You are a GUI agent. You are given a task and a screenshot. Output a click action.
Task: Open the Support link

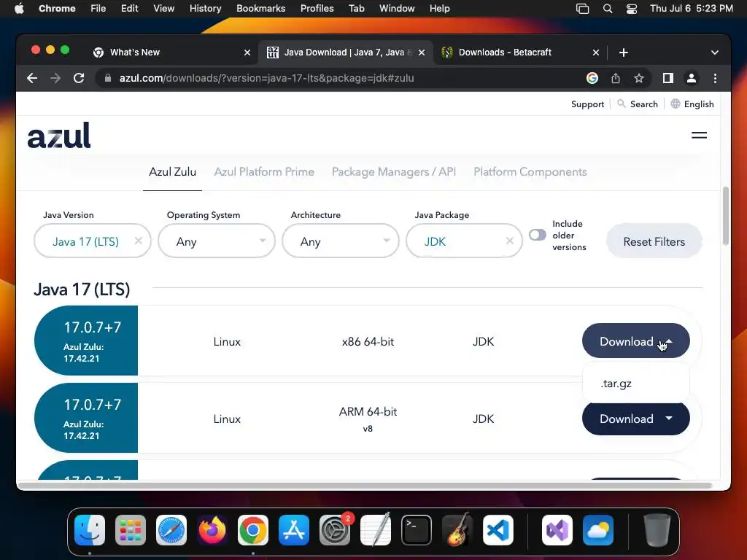(x=587, y=104)
